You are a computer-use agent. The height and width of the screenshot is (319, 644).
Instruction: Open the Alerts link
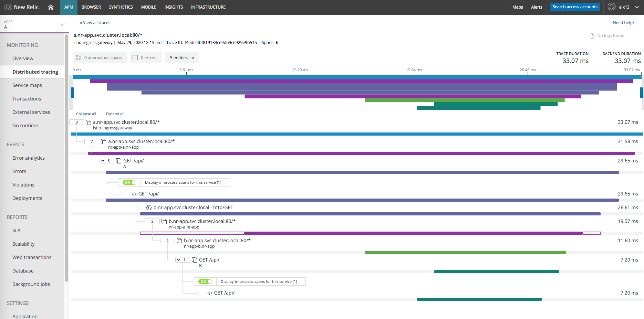tap(537, 7)
